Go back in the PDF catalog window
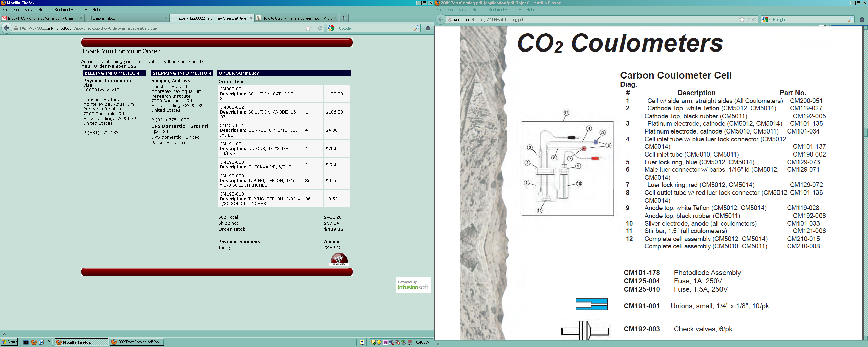Viewport: 868px width, 347px height. [x=440, y=19]
